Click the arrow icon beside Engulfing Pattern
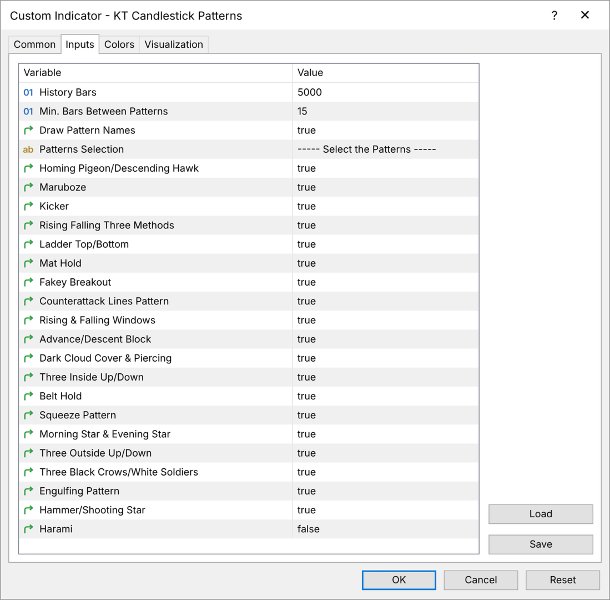 click(x=28, y=491)
